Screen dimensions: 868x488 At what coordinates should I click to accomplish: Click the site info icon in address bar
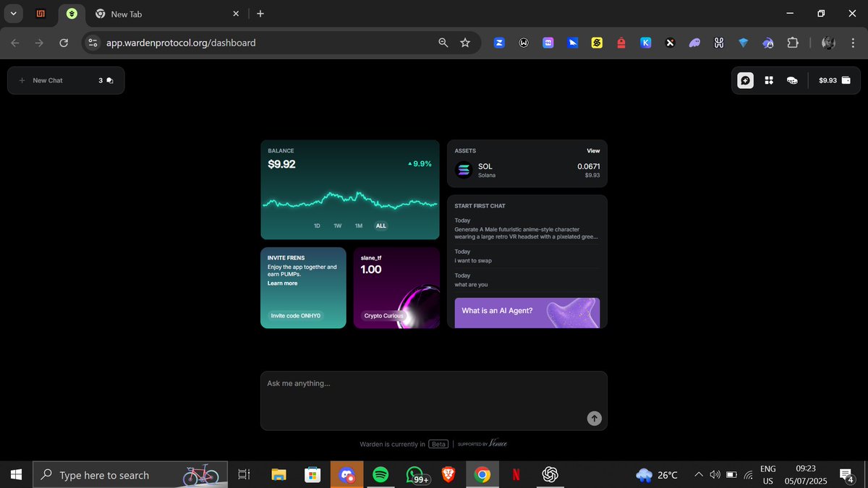pos(93,43)
